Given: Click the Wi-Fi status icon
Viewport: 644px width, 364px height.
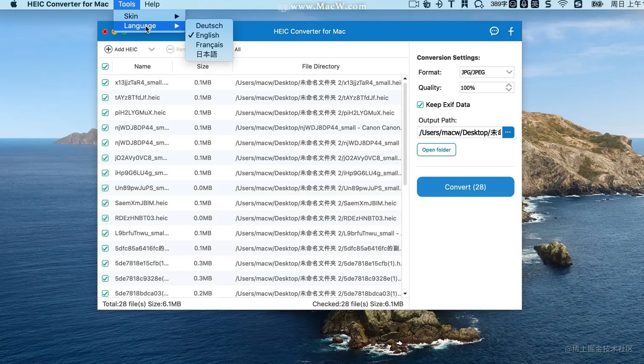Looking at the screenshot, I should 563,4.
